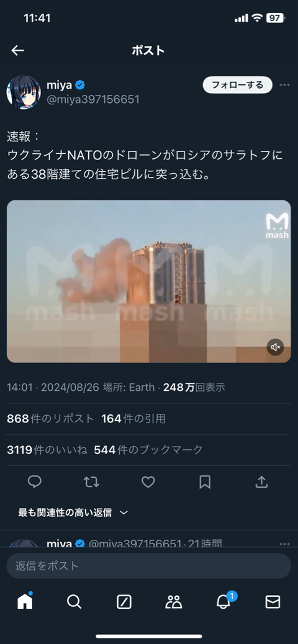Tap the フォローする follow button
Viewport: 298px width, 644px height.
click(x=238, y=85)
